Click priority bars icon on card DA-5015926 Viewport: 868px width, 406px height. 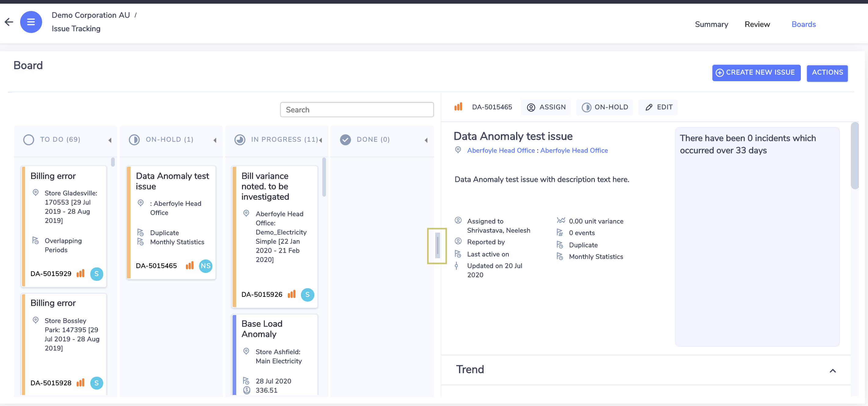pos(291,294)
